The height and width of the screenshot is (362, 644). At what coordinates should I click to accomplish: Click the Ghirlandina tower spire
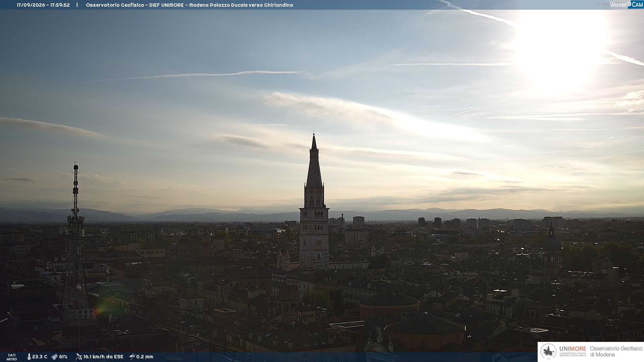click(x=314, y=161)
